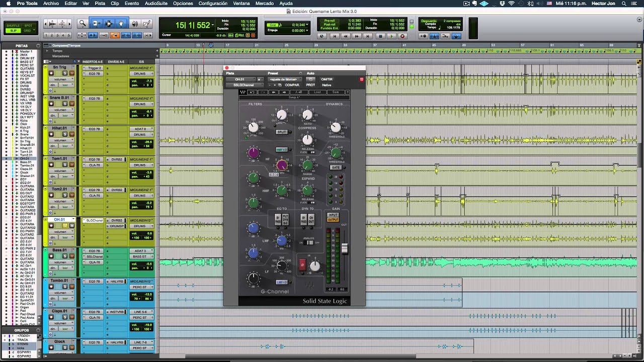The height and width of the screenshot is (362, 644).
Task: Expand the Tempo ruler
Action: pyautogui.click(x=47, y=51)
